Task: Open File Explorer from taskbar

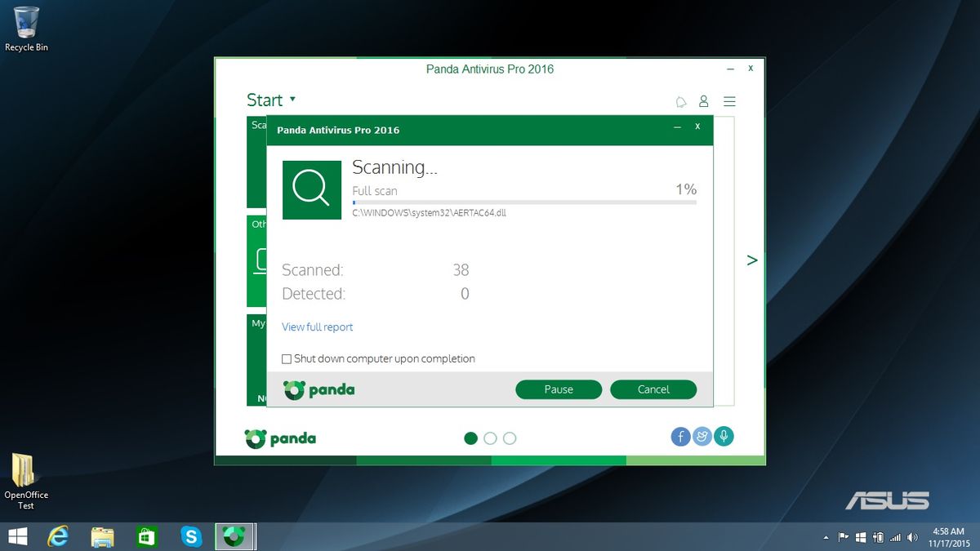Action: [102, 536]
